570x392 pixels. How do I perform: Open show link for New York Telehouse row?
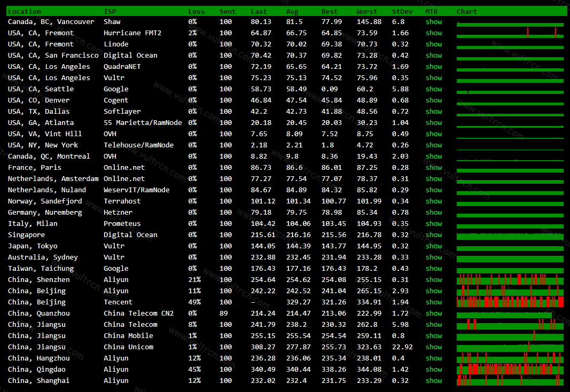coord(434,145)
